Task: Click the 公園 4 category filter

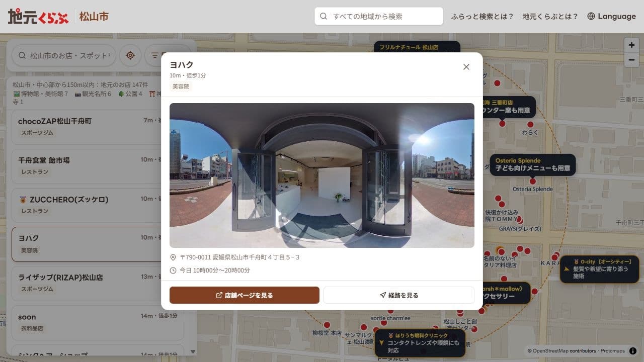Action: (x=130, y=94)
